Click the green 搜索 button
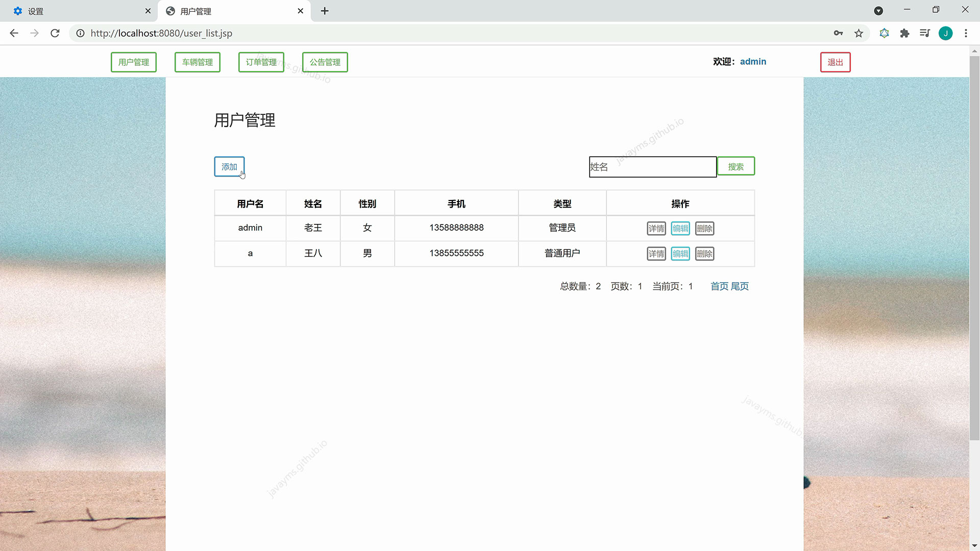Image resolution: width=980 pixels, height=551 pixels. [x=736, y=166]
